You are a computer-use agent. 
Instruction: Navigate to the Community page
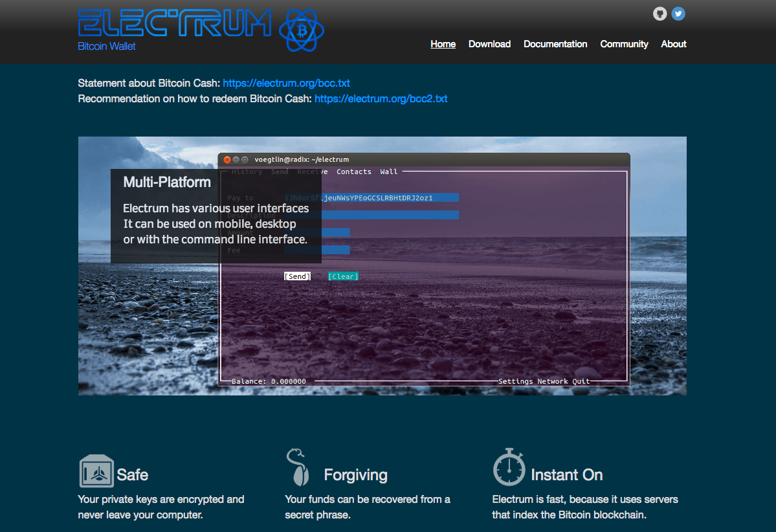624,44
